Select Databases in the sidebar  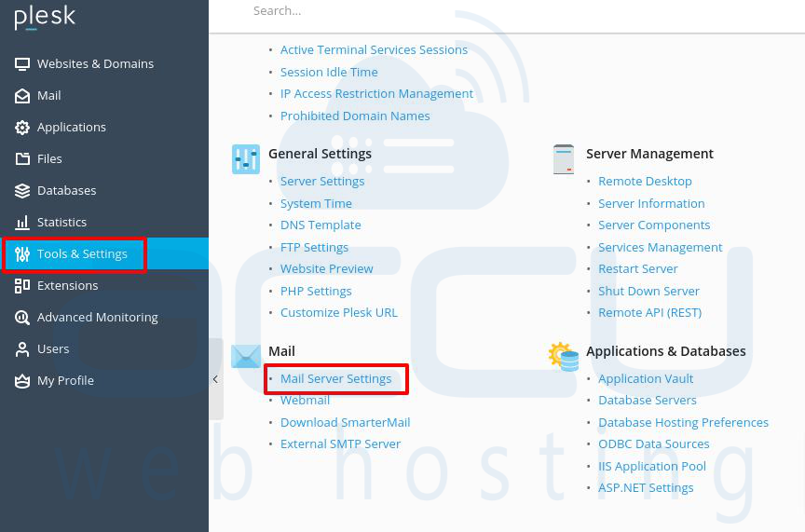coord(67,191)
